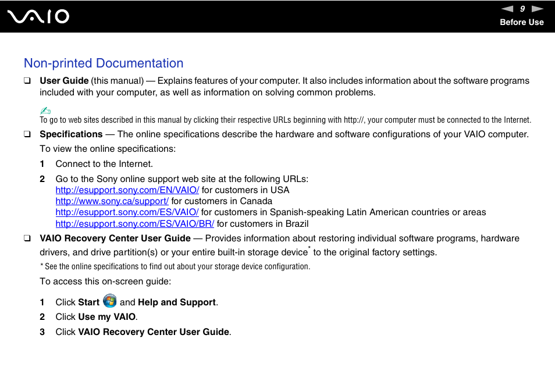The image size is (555, 392).
Task: Click the storage device footnote text
Action: (x=175, y=267)
